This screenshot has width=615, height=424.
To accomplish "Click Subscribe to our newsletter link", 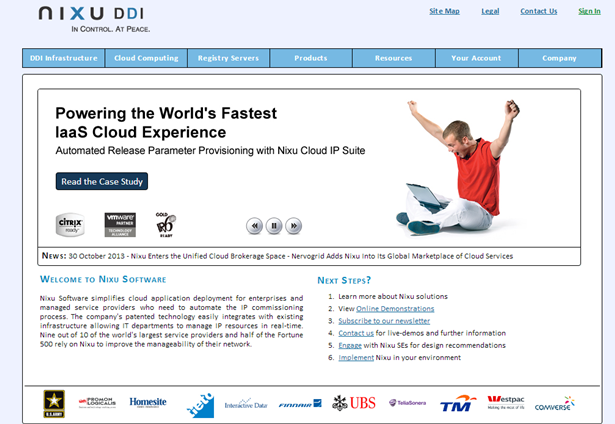I will [384, 321].
